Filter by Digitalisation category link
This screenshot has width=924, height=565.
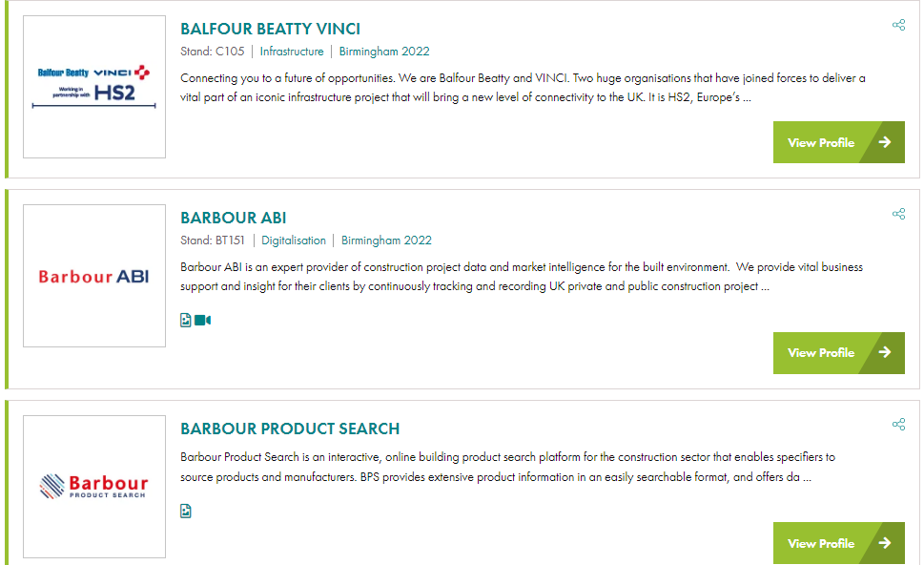coord(294,241)
